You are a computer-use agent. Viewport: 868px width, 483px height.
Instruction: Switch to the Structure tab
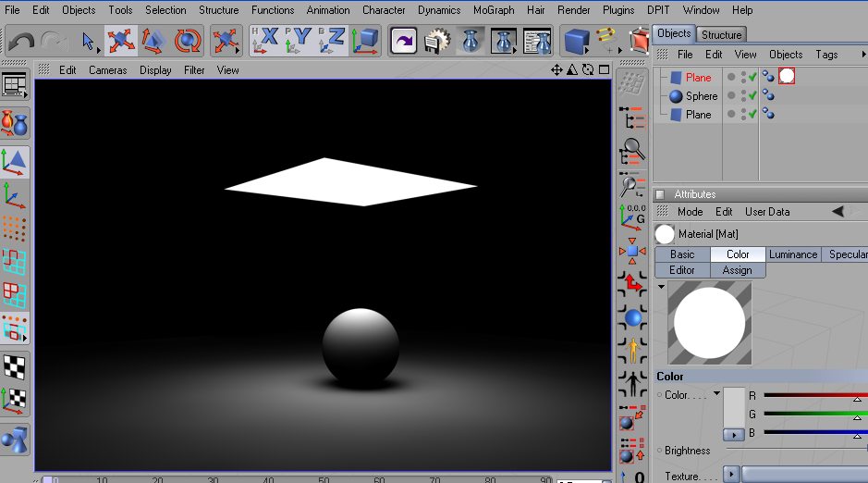point(721,34)
